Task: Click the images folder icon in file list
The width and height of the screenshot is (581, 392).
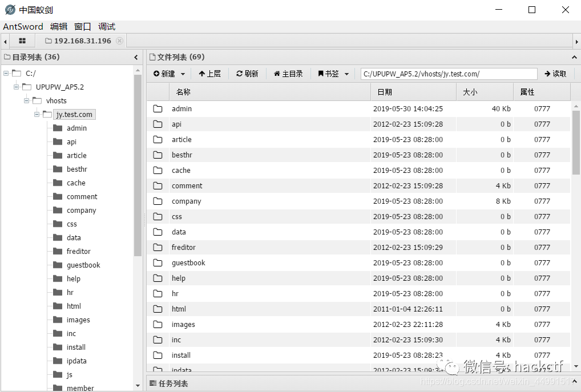Action: (x=158, y=325)
